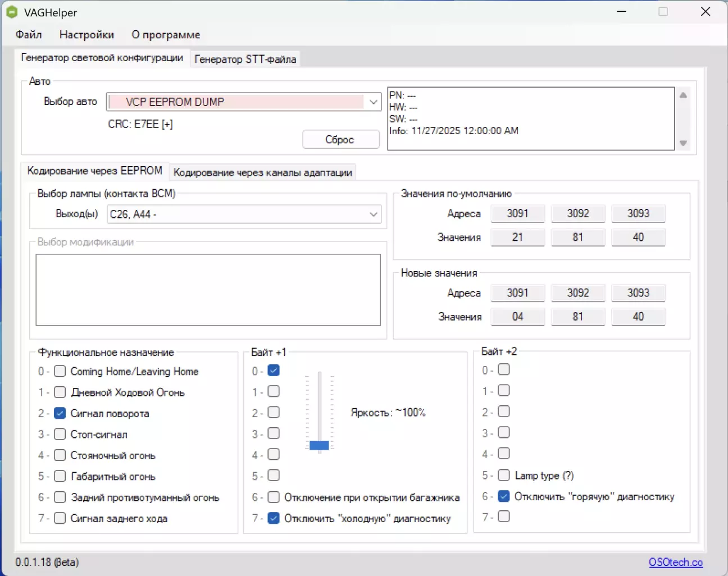Image resolution: width=728 pixels, height=576 pixels.
Task: Click the new value 04 field
Action: coord(517,317)
